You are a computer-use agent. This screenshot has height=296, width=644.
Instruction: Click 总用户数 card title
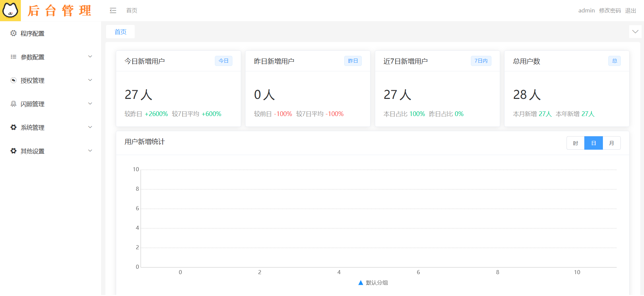click(x=526, y=61)
